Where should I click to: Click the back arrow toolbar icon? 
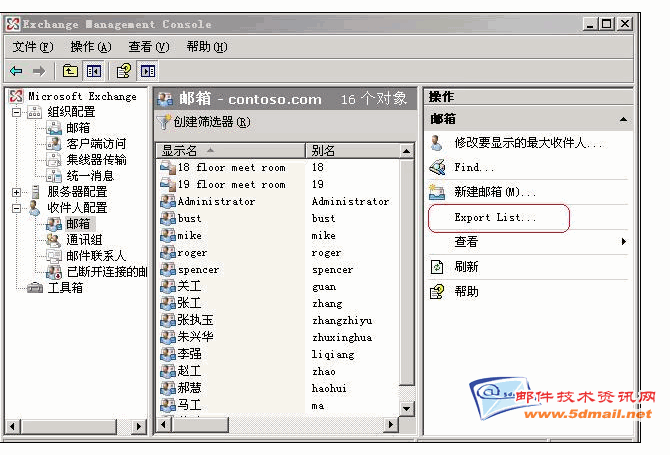pos(16,71)
